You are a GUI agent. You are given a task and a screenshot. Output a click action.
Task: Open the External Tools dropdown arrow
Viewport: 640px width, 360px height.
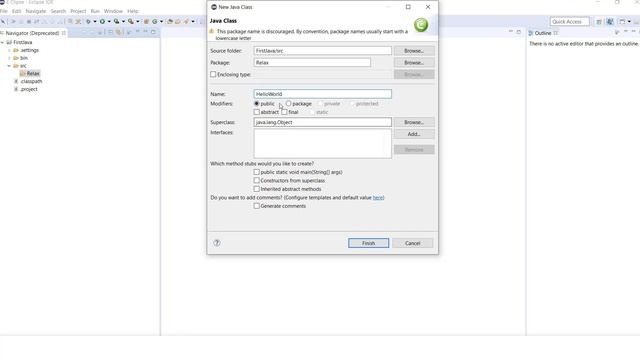(138, 21)
